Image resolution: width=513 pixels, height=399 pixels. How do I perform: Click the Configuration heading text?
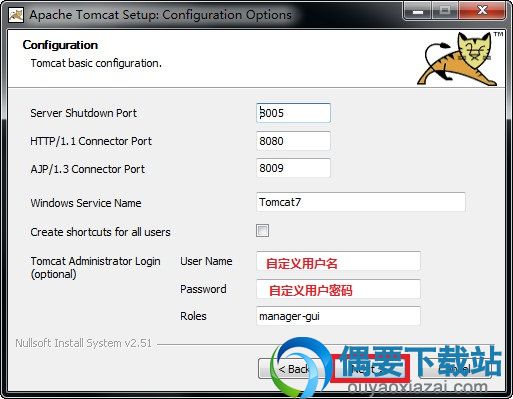[60, 45]
